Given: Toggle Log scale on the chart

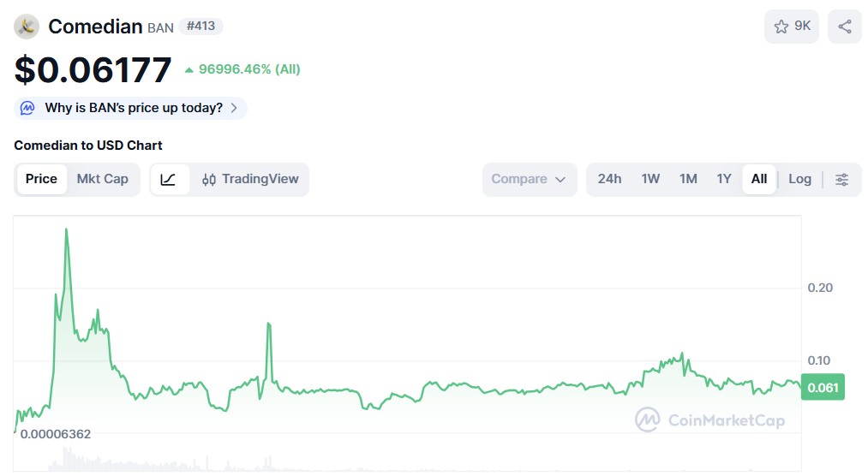Looking at the screenshot, I should pyautogui.click(x=800, y=179).
